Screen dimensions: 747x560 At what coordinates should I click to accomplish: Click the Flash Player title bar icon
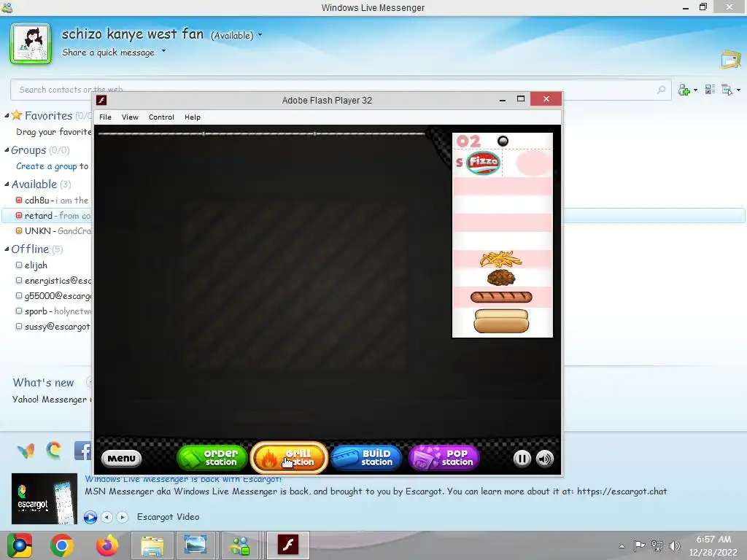[101, 100]
